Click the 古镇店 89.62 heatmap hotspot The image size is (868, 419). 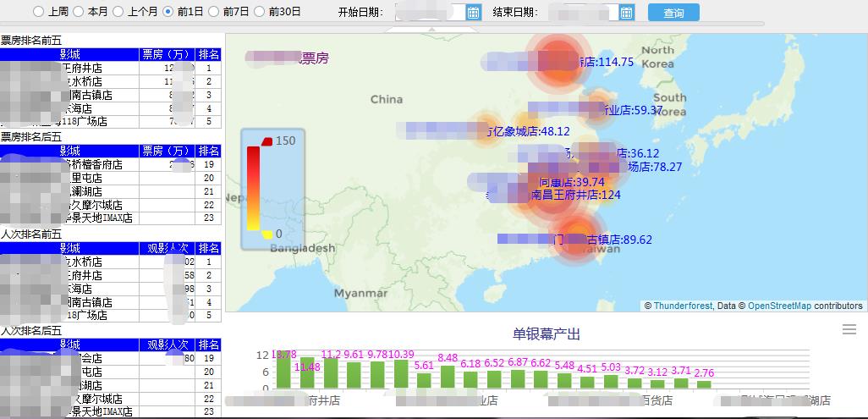[x=574, y=236]
